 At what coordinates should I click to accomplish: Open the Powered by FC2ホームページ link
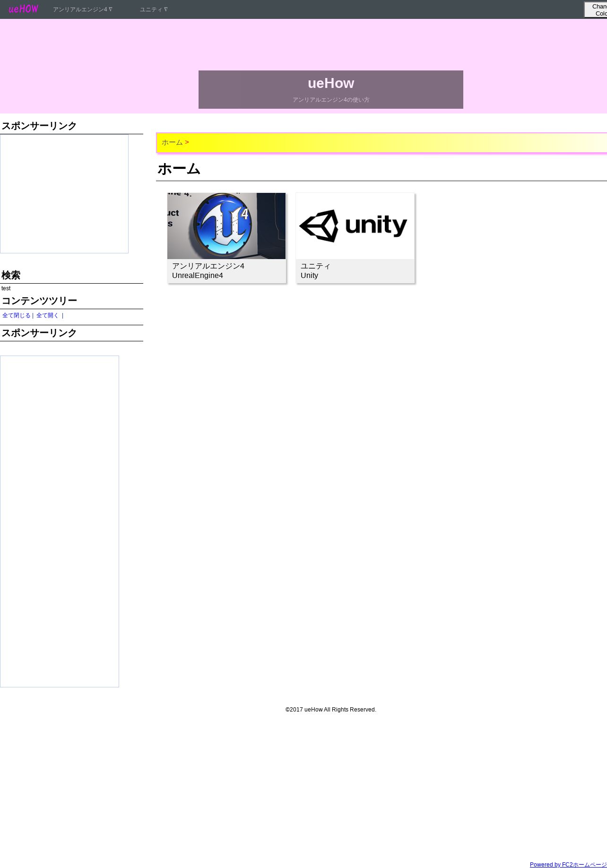pyautogui.click(x=568, y=864)
